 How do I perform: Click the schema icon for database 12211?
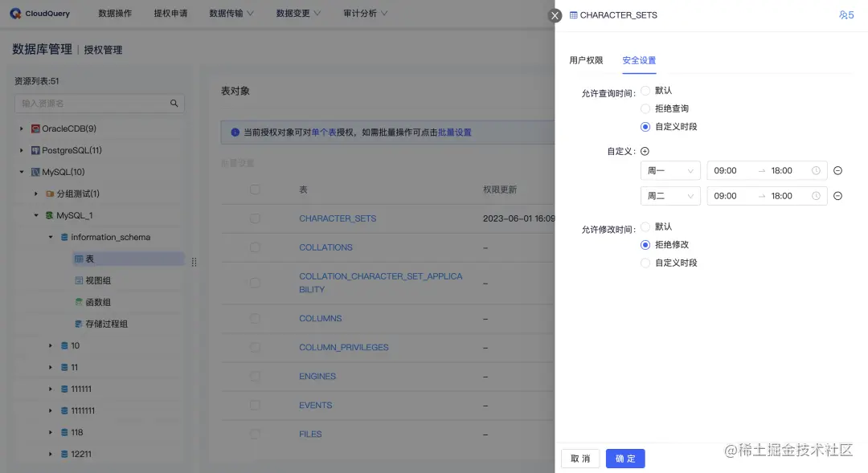[64, 455]
